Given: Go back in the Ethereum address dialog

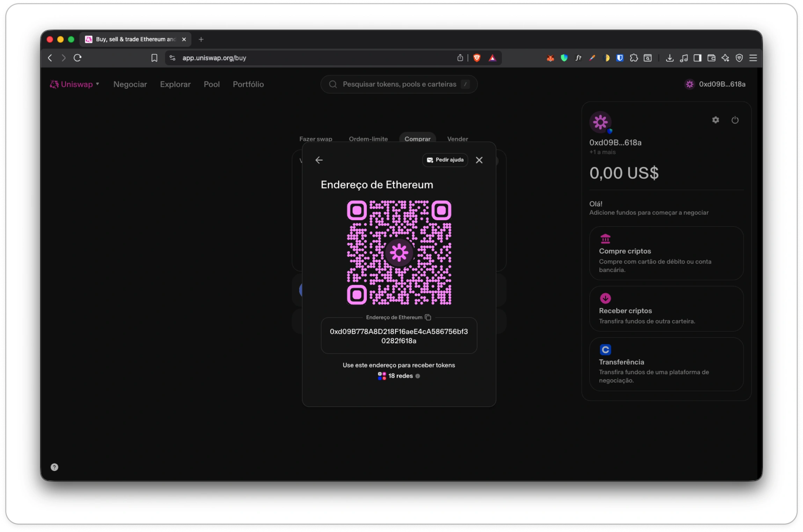Looking at the screenshot, I should pos(319,160).
